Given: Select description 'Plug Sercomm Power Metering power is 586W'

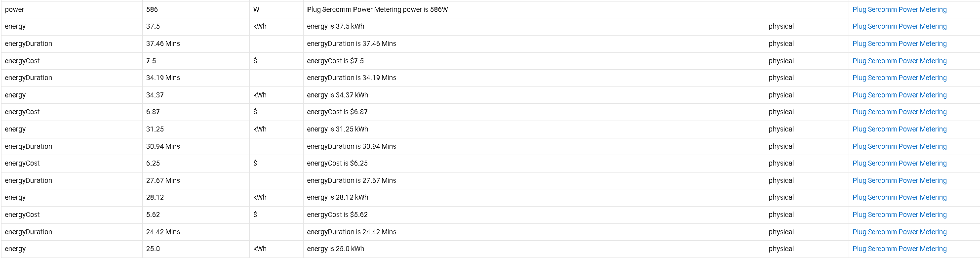Looking at the screenshot, I should point(377,9).
